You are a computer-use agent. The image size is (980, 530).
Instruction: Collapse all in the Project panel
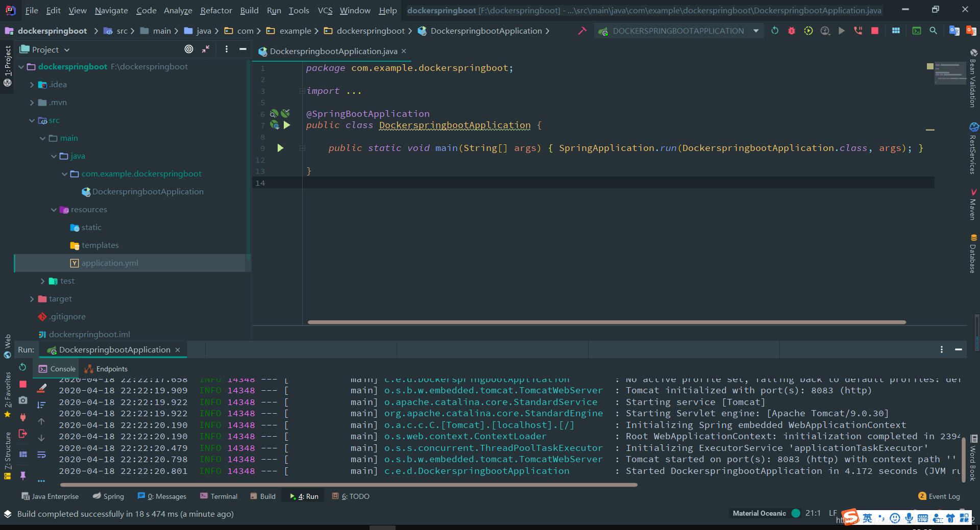point(206,49)
